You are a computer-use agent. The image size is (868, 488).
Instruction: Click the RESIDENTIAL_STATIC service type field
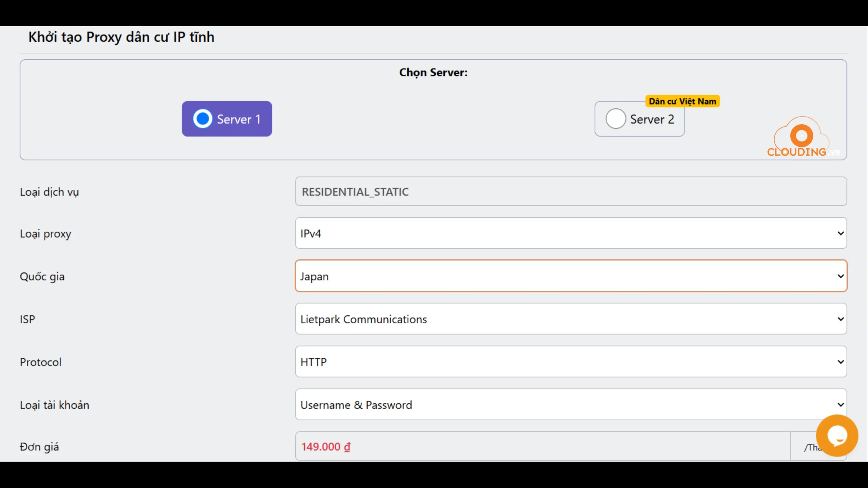click(571, 191)
